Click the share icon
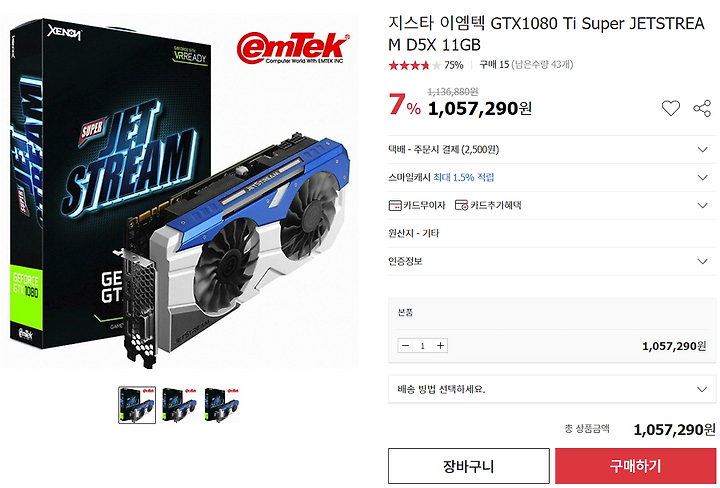Image resolution: width=720 pixels, height=488 pixels. point(702,108)
